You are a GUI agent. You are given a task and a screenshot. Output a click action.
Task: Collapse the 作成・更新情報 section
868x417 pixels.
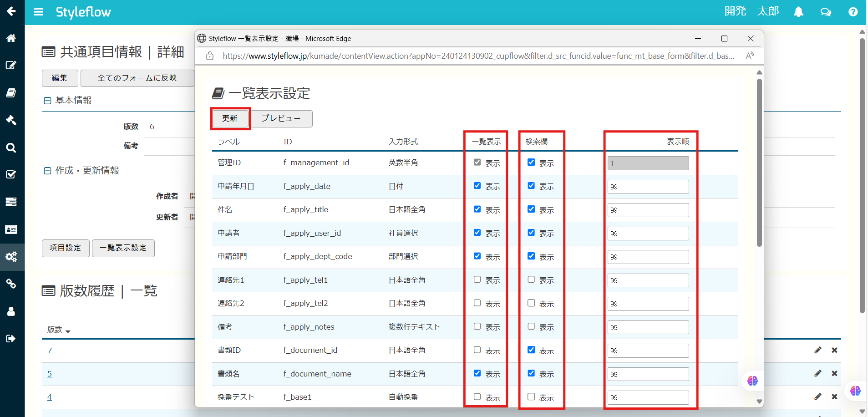[x=48, y=170]
